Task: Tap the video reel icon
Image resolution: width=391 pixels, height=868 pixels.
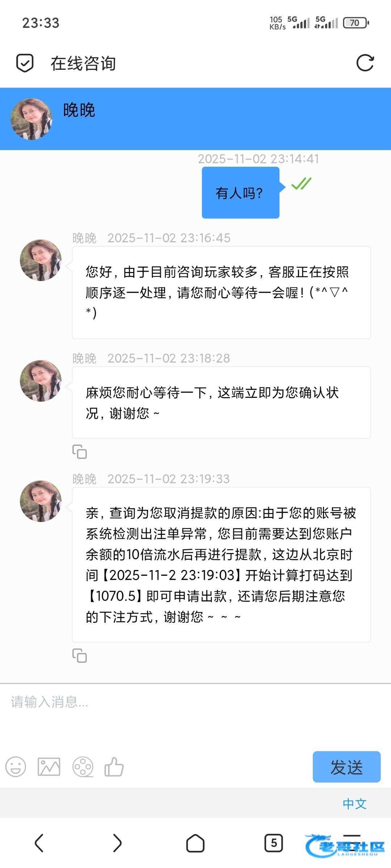Action: (83, 766)
